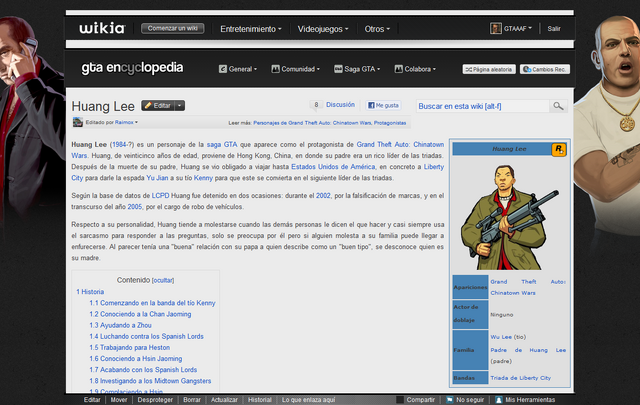640x405 pixels.
Task: Click Editar in the bottom toolbar
Action: [x=92, y=400]
